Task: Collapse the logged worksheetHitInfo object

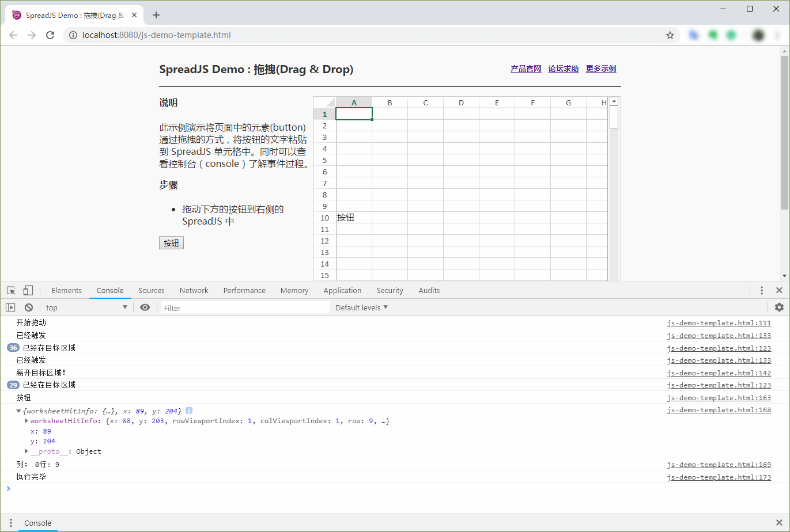Action: point(19,411)
